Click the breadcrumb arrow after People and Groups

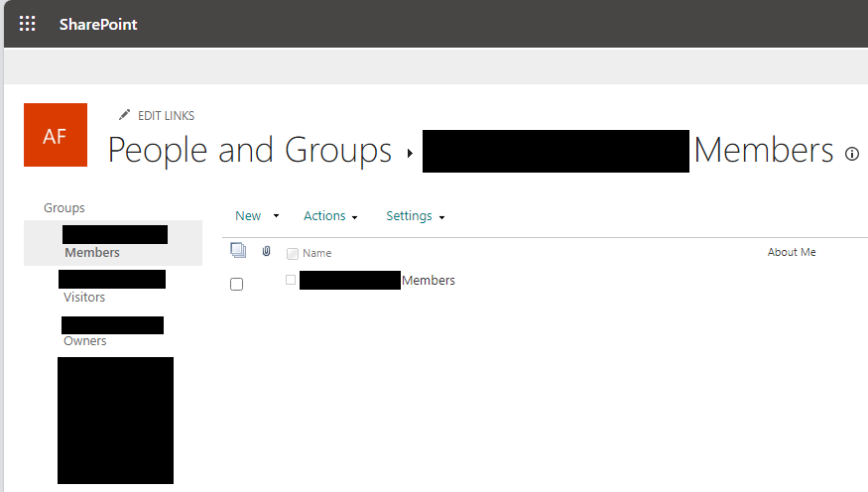click(x=410, y=154)
